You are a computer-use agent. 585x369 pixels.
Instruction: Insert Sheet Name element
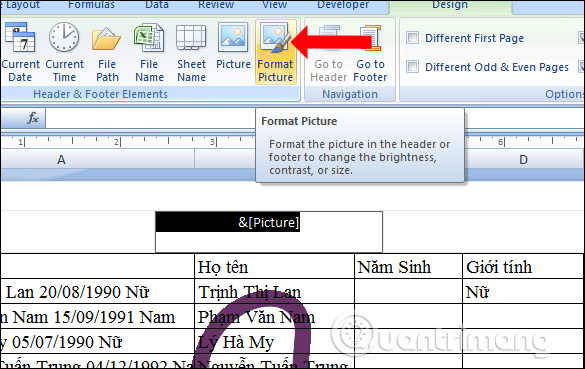pyautogui.click(x=191, y=52)
